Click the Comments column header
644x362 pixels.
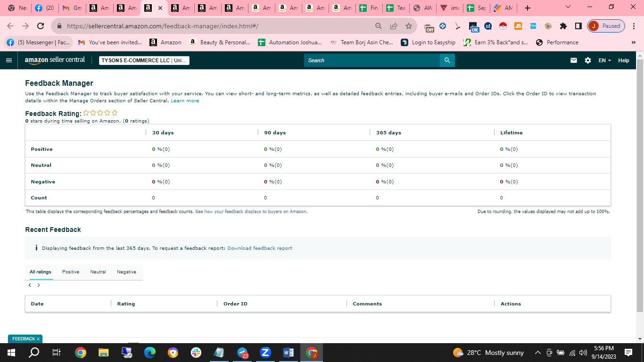(367, 304)
